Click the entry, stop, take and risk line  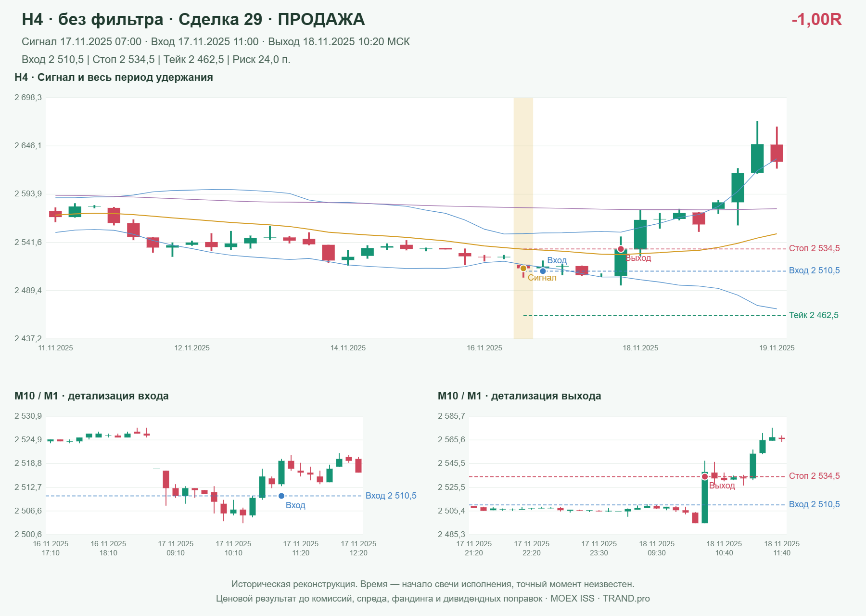[x=156, y=60]
